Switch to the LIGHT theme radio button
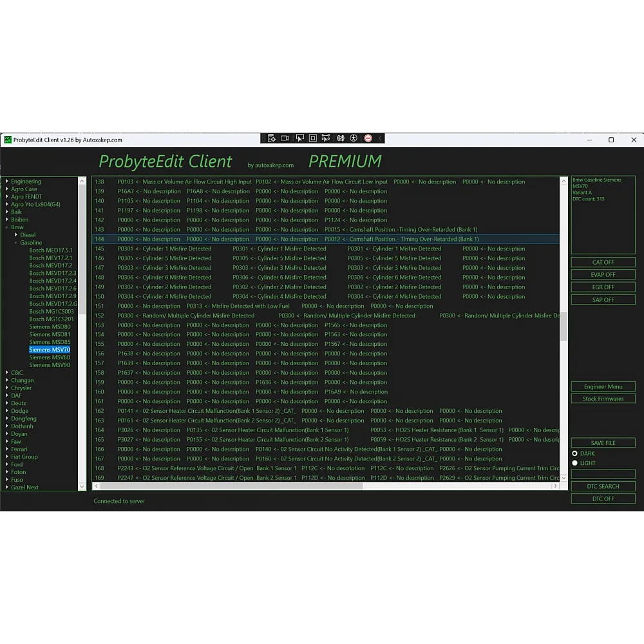Screen dimensions: 644x644 [575, 463]
